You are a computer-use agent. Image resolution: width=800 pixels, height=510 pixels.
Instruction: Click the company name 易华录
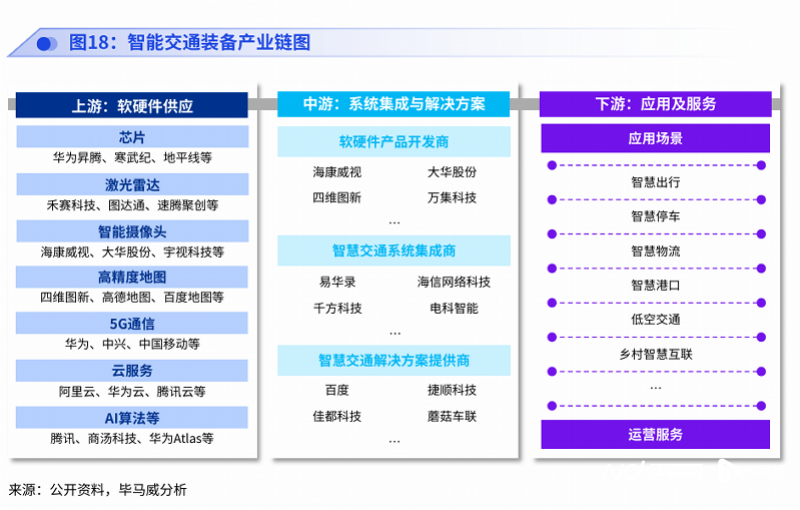click(x=337, y=282)
